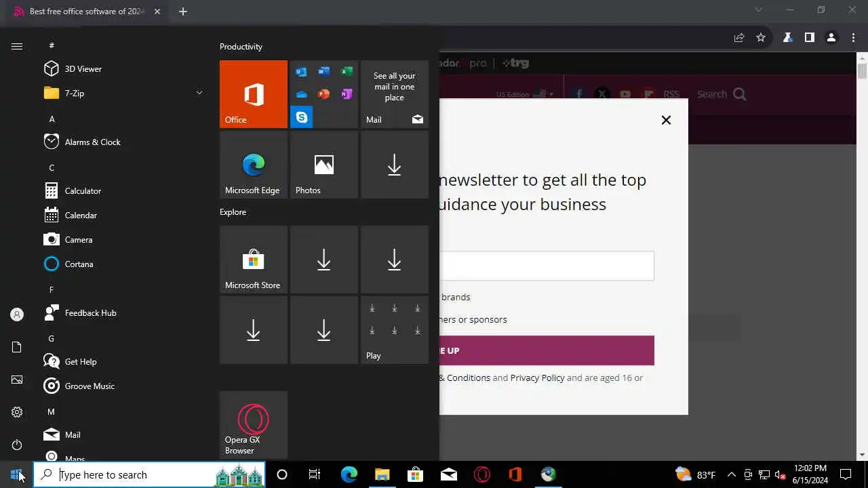
Task: Open Task View on taskbar
Action: (x=315, y=474)
